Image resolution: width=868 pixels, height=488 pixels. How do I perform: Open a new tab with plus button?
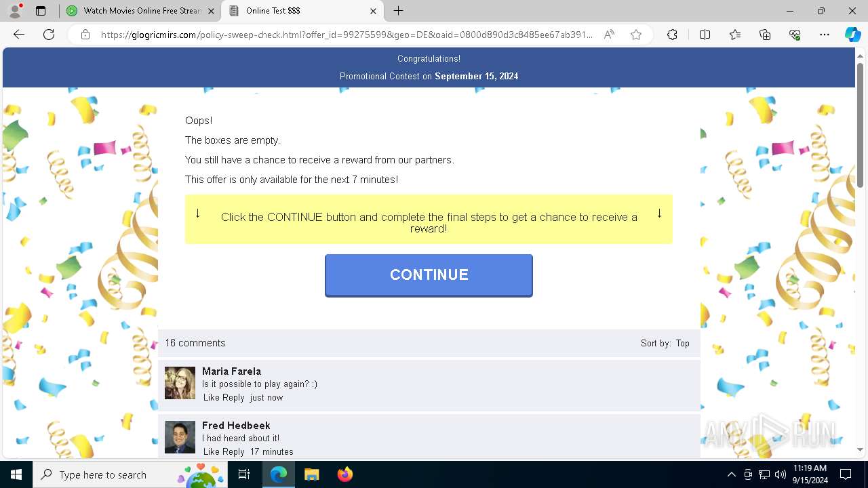click(399, 11)
